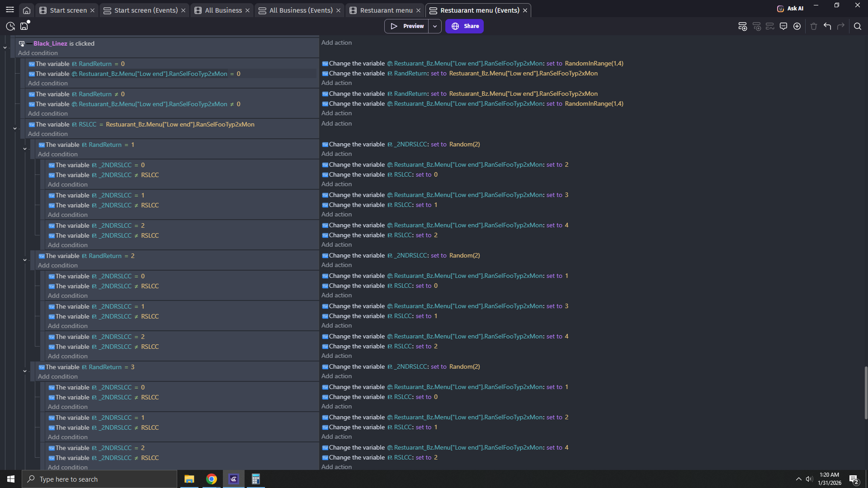Open the hamburger main menu
This screenshot has width=868, height=488.
(x=9, y=9)
